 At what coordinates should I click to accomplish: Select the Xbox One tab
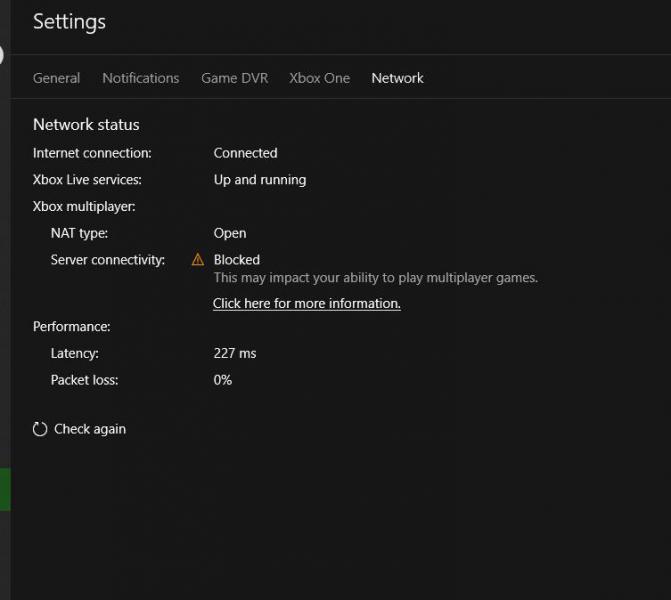click(320, 78)
